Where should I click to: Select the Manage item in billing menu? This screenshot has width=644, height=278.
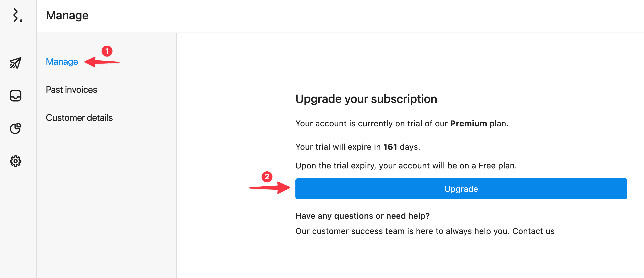pyautogui.click(x=62, y=62)
